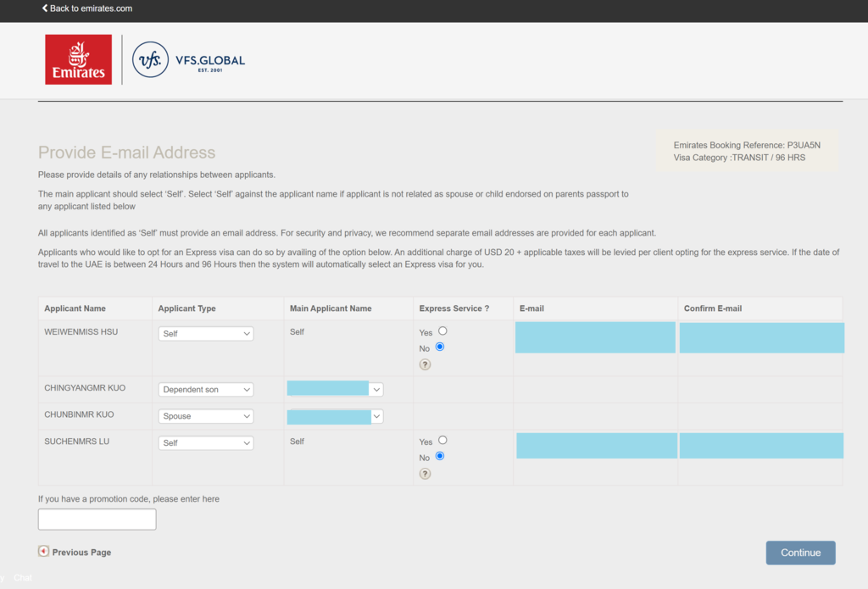
Task: Go to Previous Page link
Action: pyautogui.click(x=81, y=553)
